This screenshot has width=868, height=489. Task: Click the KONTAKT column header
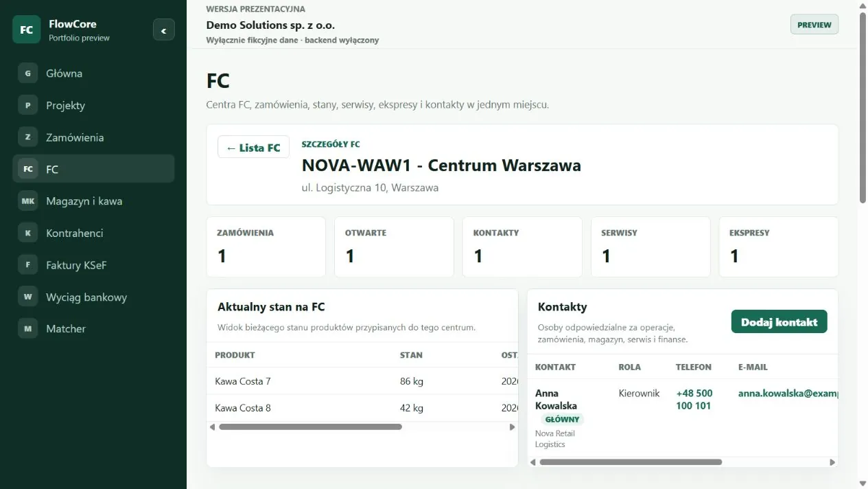[555, 367]
